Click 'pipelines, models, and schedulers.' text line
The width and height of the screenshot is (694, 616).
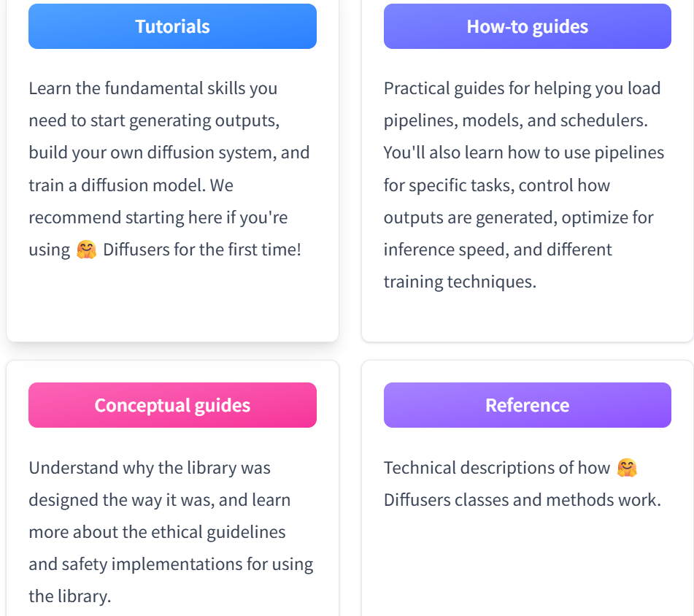(516, 120)
